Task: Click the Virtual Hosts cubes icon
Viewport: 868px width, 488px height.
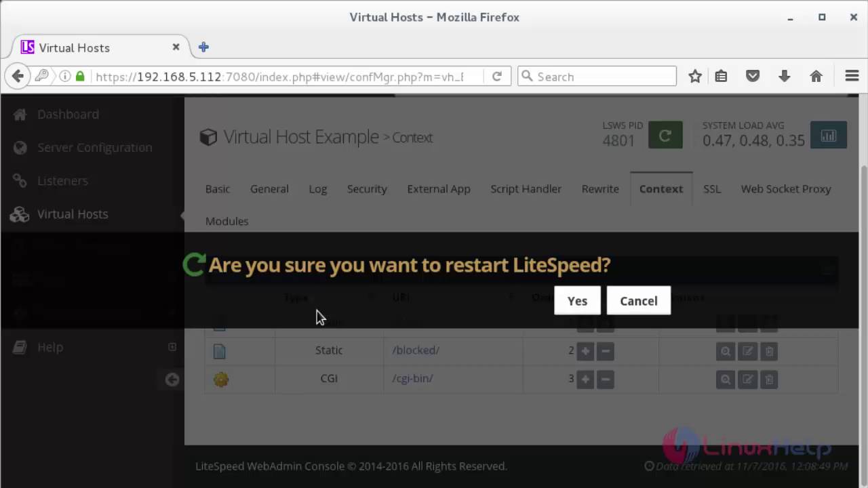Action: click(x=20, y=214)
